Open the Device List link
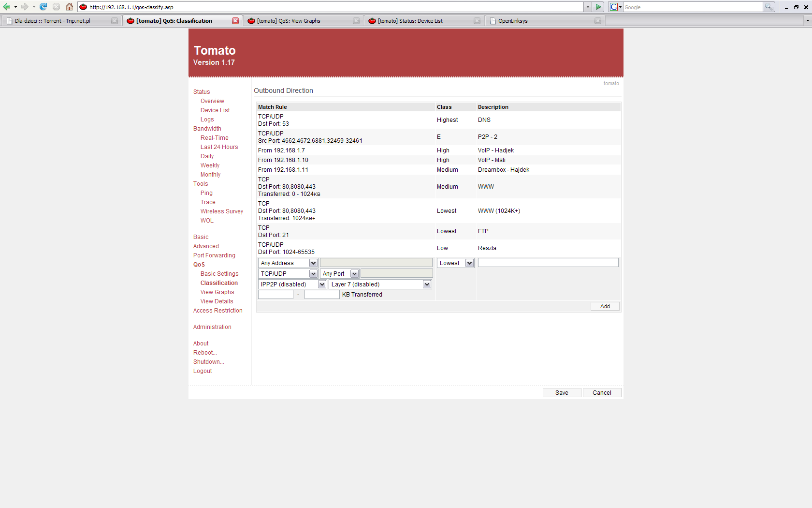 point(215,110)
